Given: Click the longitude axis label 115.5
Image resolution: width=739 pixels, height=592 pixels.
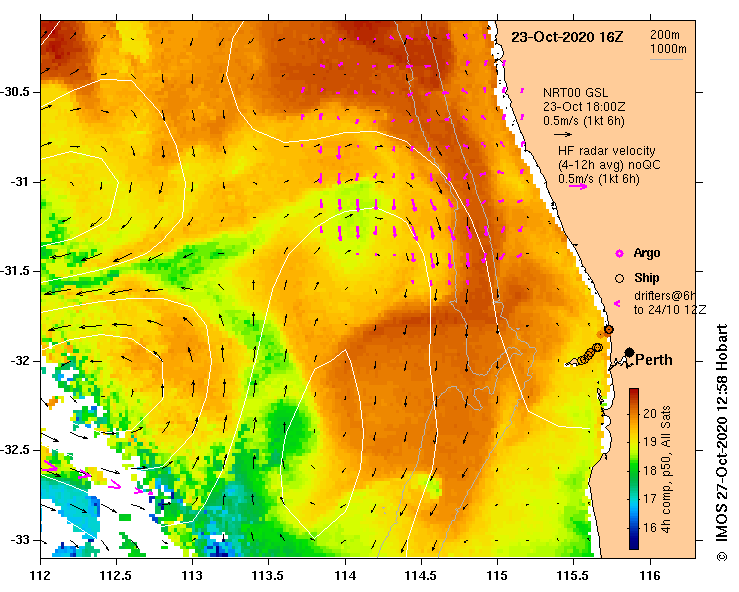Looking at the screenshot, I should click(573, 576).
